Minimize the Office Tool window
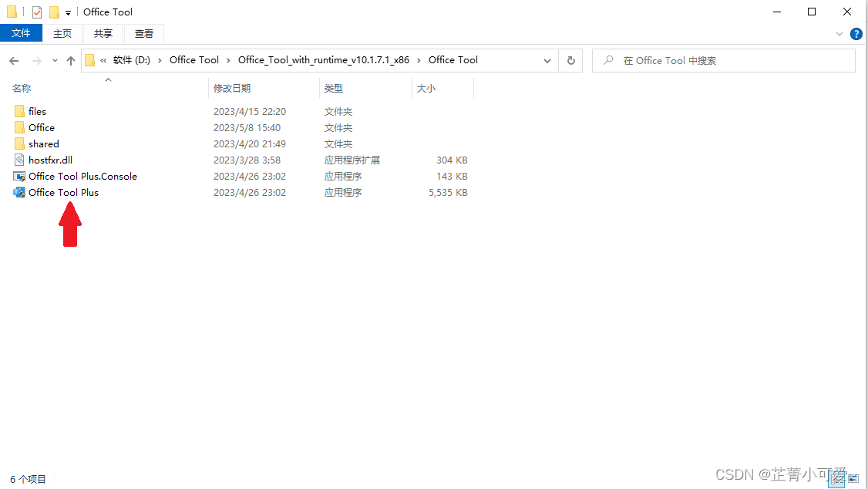The height and width of the screenshot is (489, 868). click(777, 12)
